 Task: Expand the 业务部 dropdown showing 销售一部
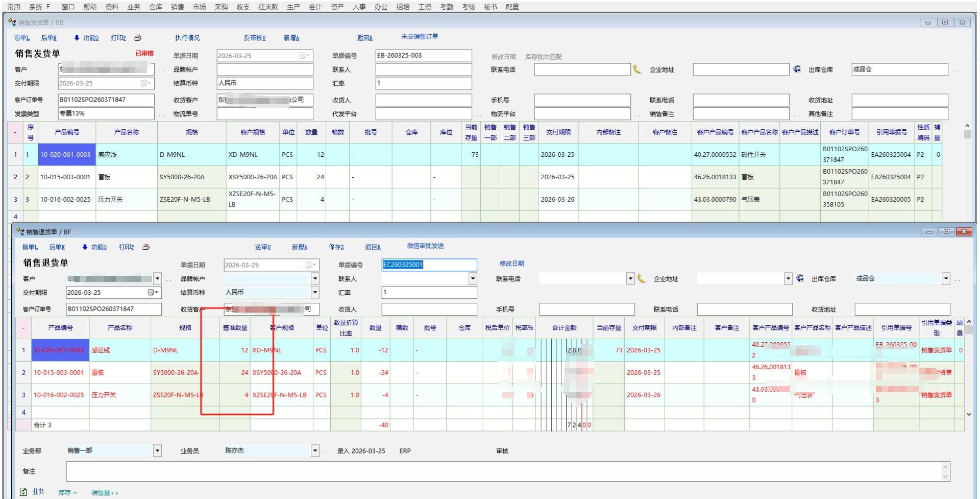157,450
